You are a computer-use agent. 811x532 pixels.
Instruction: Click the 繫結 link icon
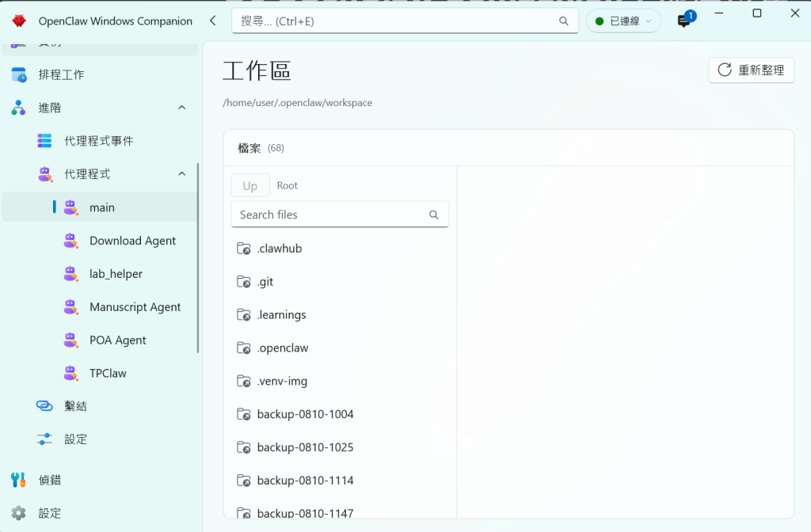click(x=44, y=406)
